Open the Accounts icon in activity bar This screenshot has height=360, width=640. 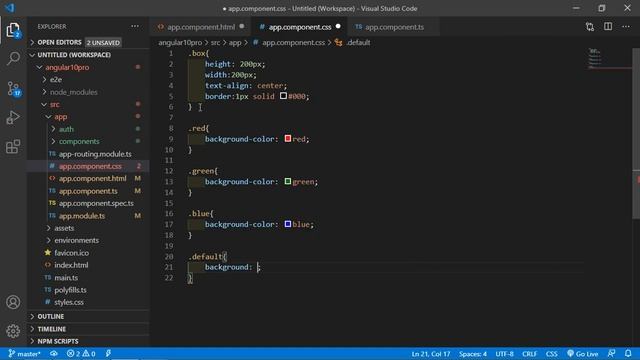(13, 302)
